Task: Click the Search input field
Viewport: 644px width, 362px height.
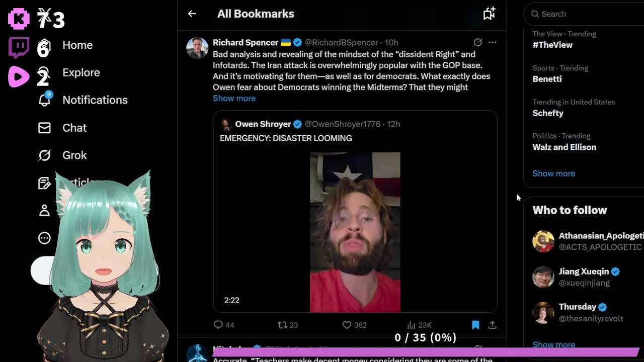Action: coord(586,14)
